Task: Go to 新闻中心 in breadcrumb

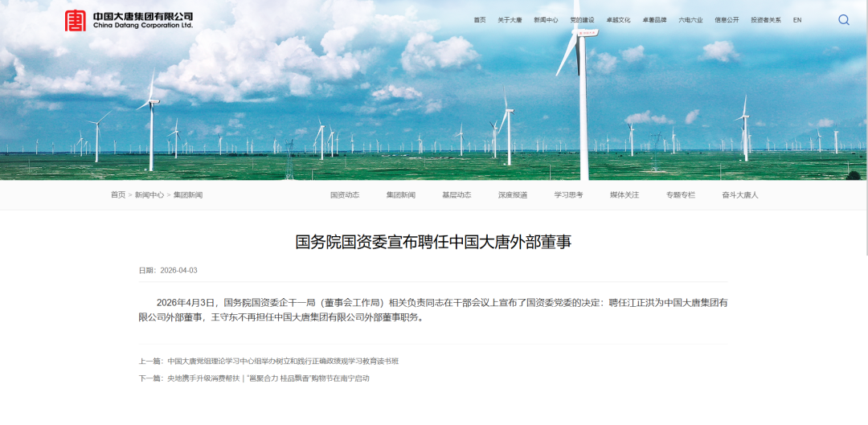Action: (149, 194)
